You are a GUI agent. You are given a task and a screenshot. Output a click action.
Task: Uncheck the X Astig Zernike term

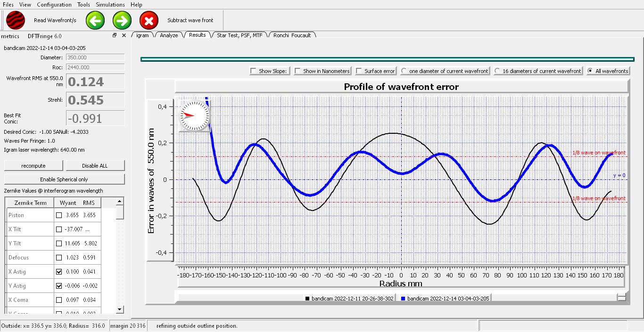pos(59,272)
